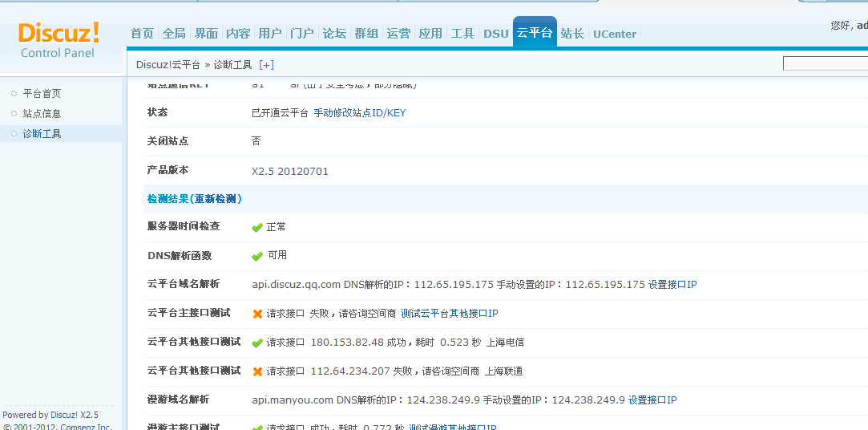Screen dimensions: 868x430
Task: Open the 群组 menu tab
Action: 366,34
